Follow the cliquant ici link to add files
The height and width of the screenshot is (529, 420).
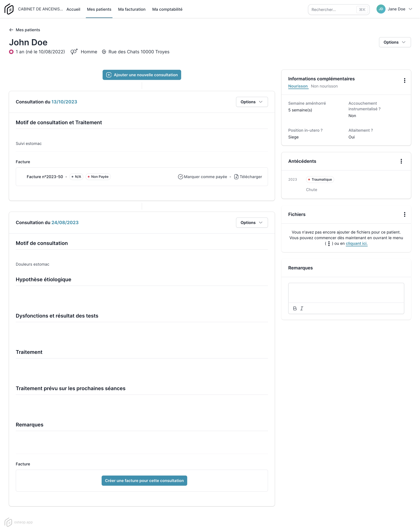(x=356, y=243)
